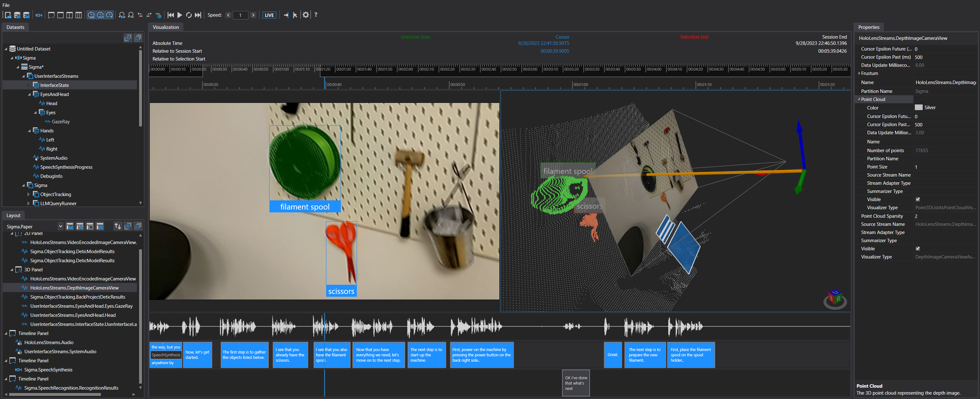Open the settings gear icon

coord(305,15)
